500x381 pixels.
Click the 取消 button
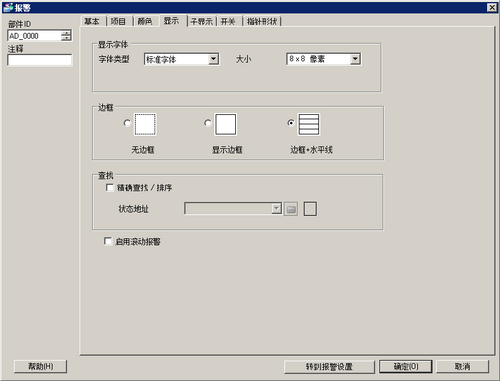(x=462, y=367)
